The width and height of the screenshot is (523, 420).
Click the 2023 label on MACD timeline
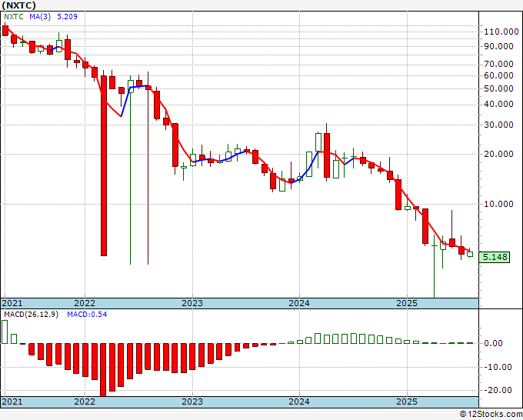coord(192,402)
